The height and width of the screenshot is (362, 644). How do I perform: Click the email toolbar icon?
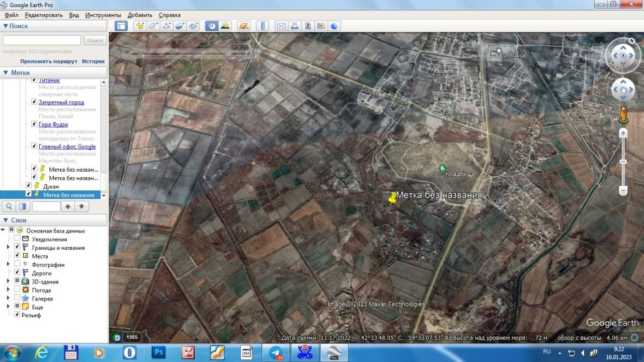[x=281, y=26]
